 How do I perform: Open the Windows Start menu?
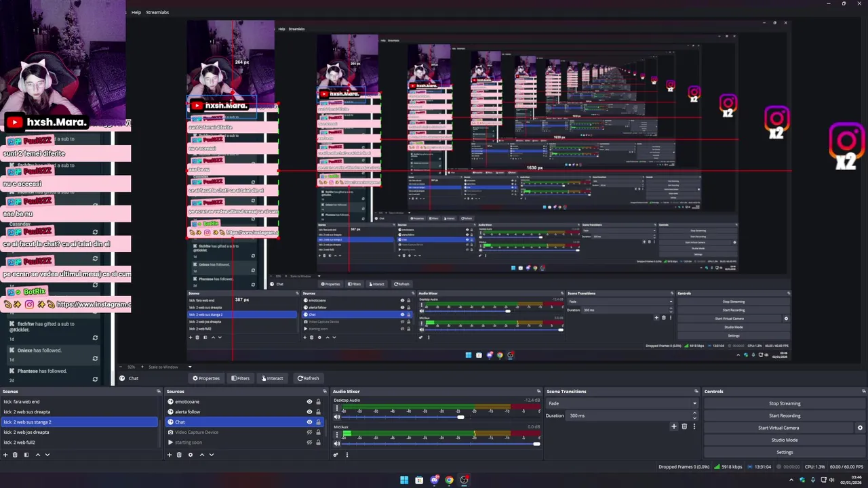click(x=404, y=480)
